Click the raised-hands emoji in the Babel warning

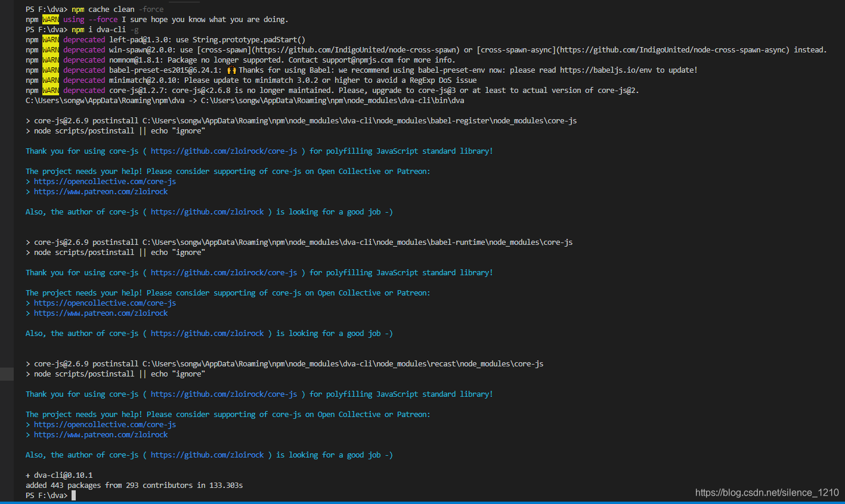[x=231, y=70]
